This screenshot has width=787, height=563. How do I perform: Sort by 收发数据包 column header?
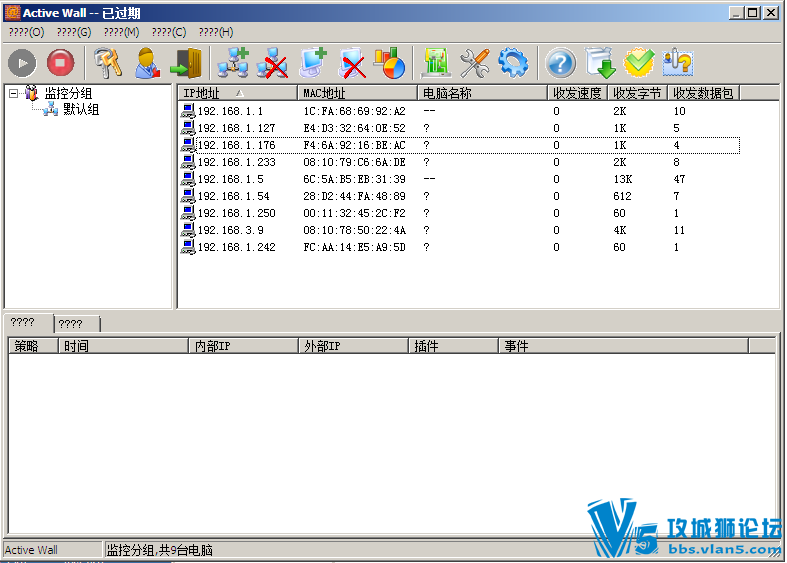(x=704, y=93)
